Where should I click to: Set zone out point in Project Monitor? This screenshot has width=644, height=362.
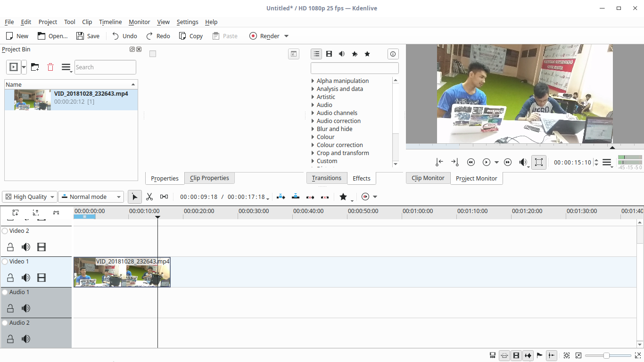(x=454, y=162)
